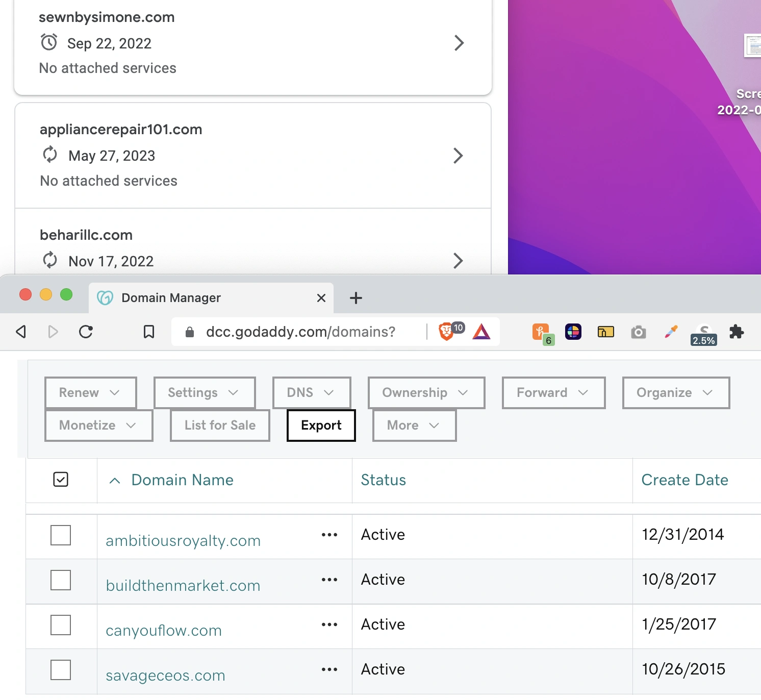
Task: Open the DNS dropdown menu
Action: coord(311,393)
